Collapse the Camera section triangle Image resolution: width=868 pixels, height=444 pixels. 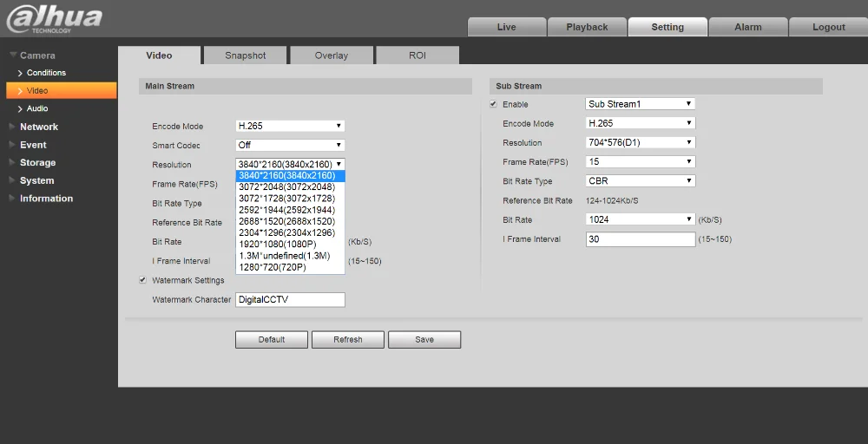[13, 55]
